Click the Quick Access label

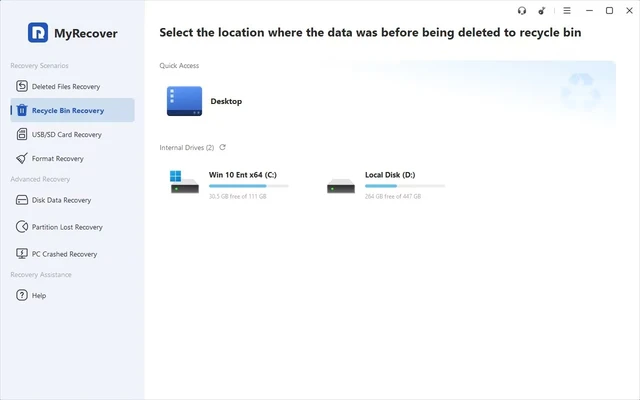[x=179, y=65]
